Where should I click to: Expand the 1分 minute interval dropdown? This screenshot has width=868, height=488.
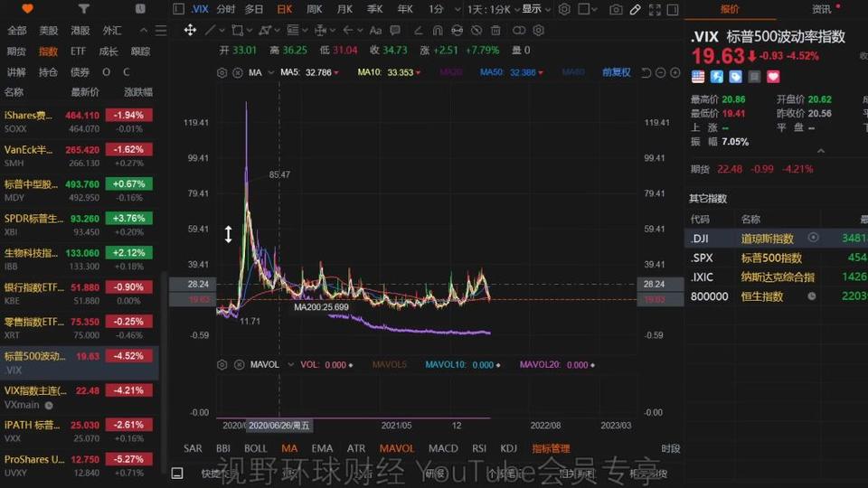pyautogui.click(x=458, y=9)
